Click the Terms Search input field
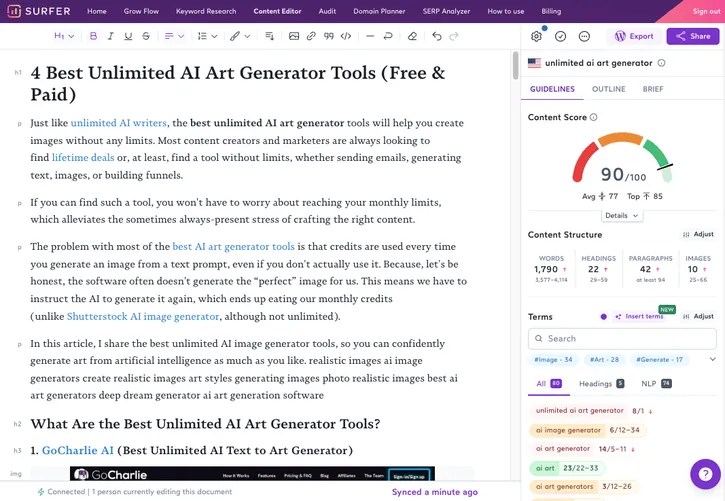The width and height of the screenshot is (725, 501). pyautogui.click(x=622, y=339)
